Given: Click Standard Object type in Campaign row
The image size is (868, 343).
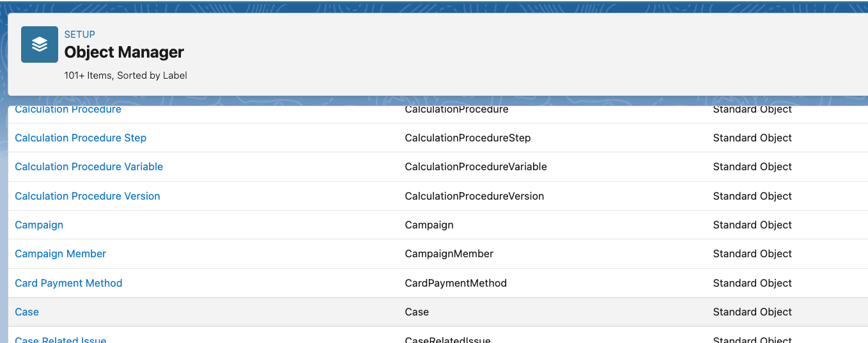Looking at the screenshot, I should click(752, 225).
